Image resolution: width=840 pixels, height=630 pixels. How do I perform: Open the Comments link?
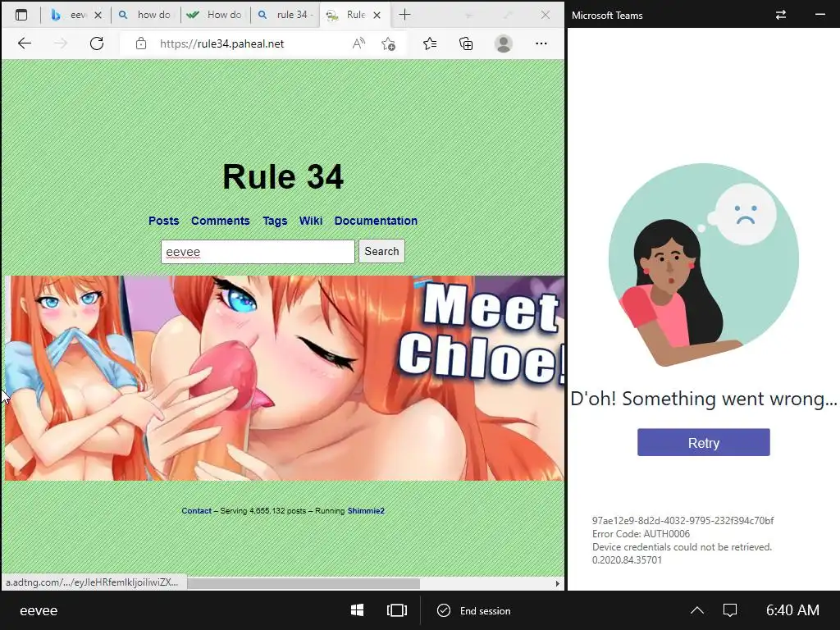point(220,221)
